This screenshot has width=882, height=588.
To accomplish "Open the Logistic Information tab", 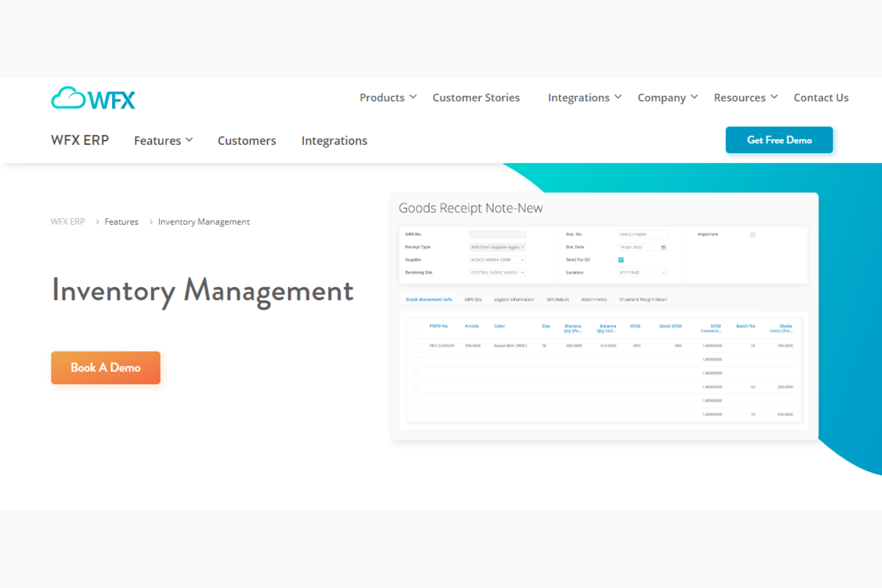I will (514, 300).
